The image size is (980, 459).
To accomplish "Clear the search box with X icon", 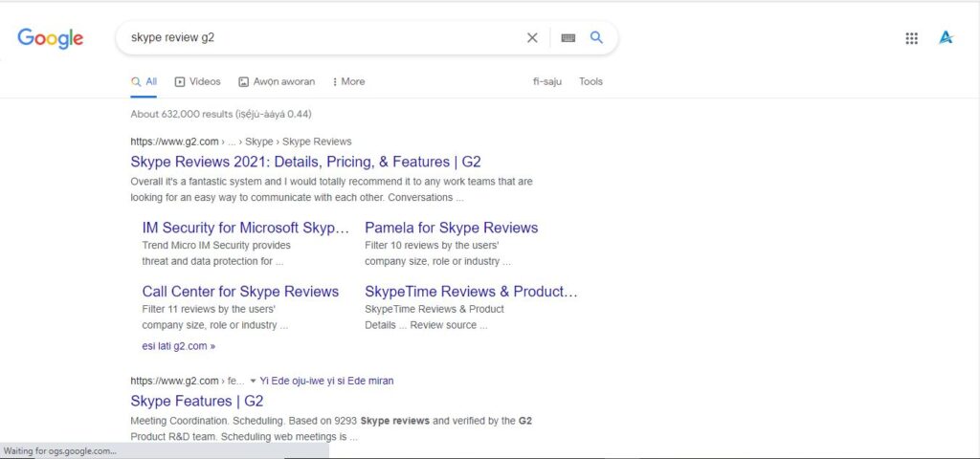I will click(x=532, y=38).
